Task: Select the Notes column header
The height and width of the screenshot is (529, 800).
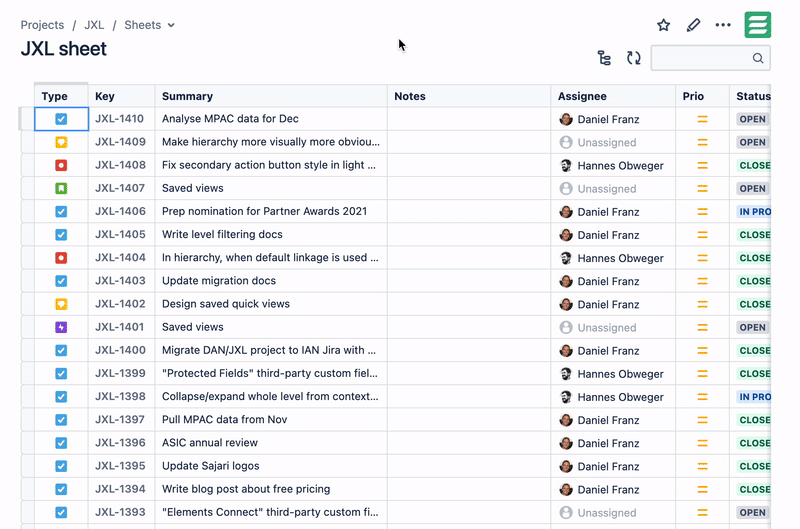Action: pyautogui.click(x=469, y=96)
